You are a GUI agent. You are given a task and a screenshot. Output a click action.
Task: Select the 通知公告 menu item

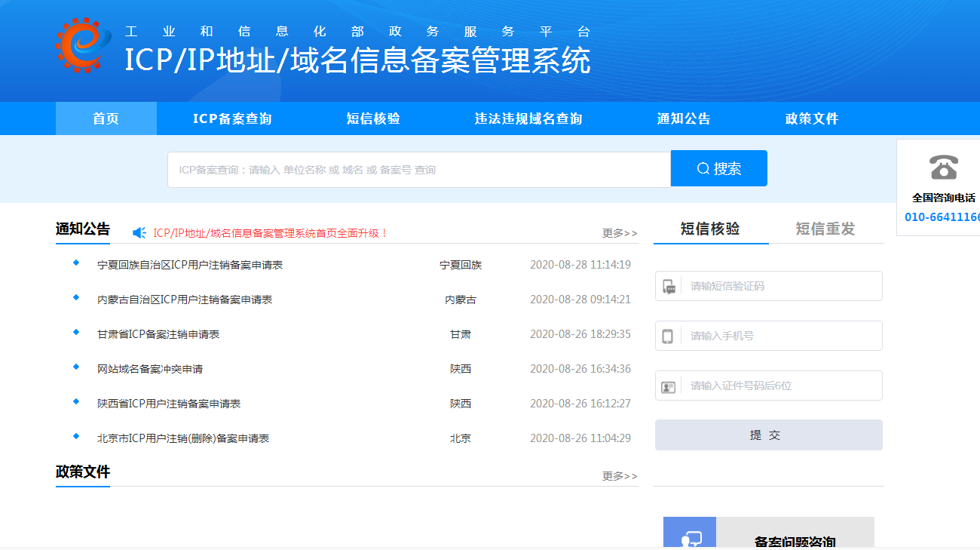[683, 118]
